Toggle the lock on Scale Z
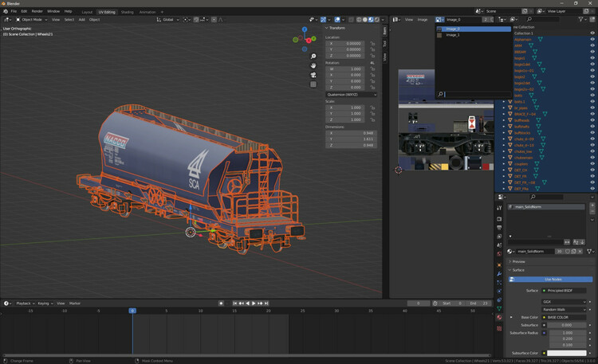Viewport: 598px width, 364px height. tap(372, 119)
